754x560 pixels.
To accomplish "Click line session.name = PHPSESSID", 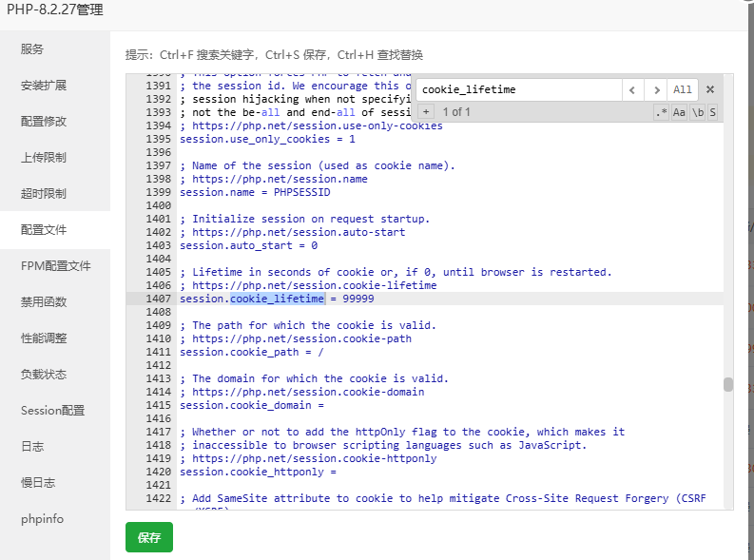I will click(x=255, y=192).
